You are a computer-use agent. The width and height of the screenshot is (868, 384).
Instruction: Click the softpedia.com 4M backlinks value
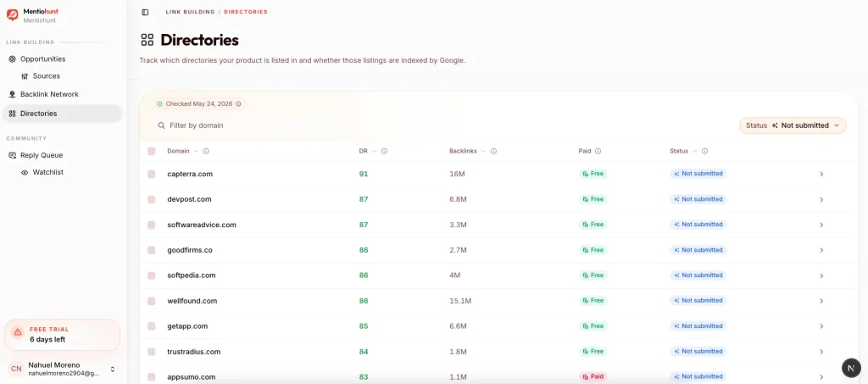454,275
